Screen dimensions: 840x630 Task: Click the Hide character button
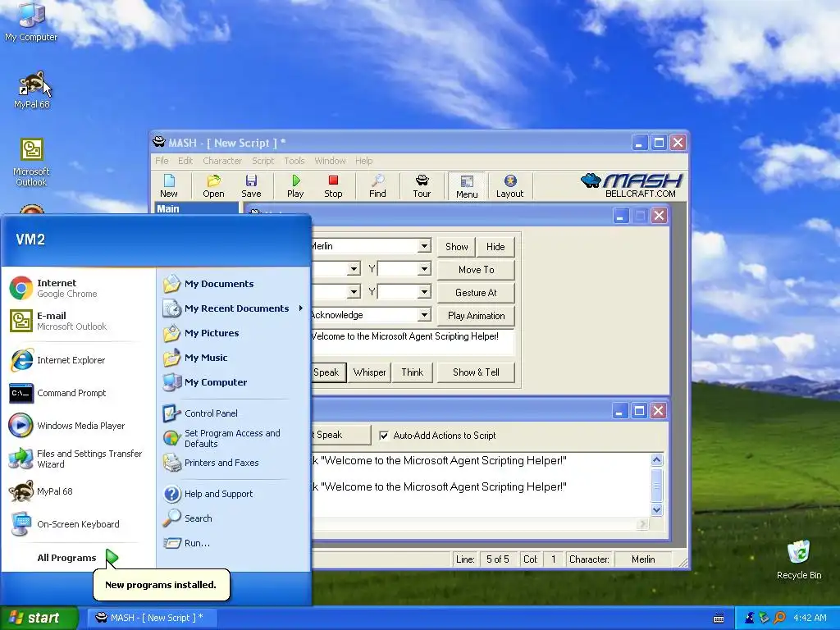point(495,246)
